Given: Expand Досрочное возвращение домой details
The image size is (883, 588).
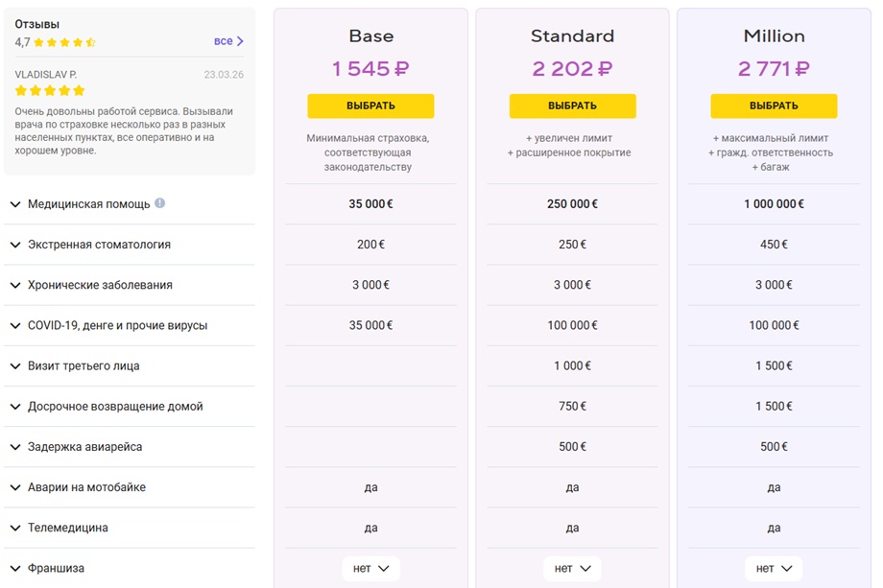Looking at the screenshot, I should 129,407.
